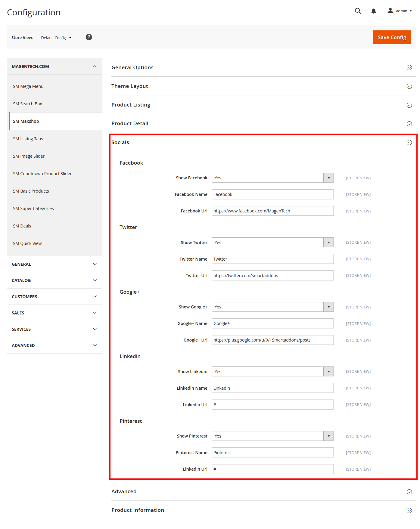Open the notifications bell
Viewport: 420px width, 529px height.
[374, 11]
